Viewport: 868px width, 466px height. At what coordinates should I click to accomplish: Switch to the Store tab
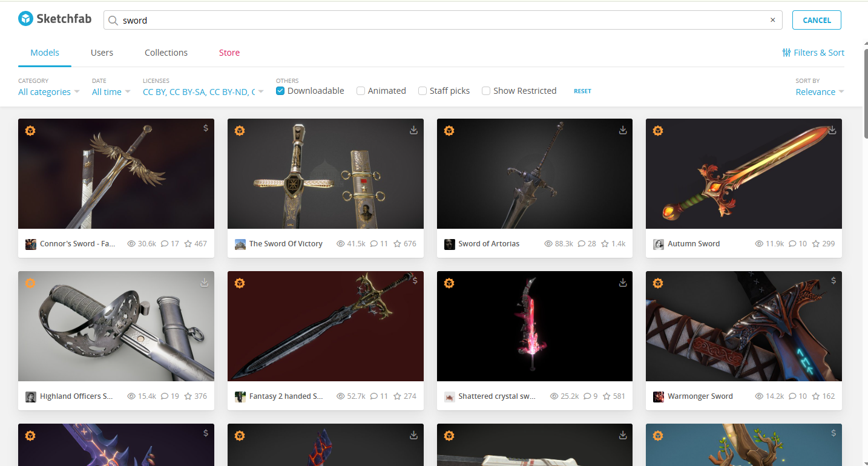[x=229, y=53]
